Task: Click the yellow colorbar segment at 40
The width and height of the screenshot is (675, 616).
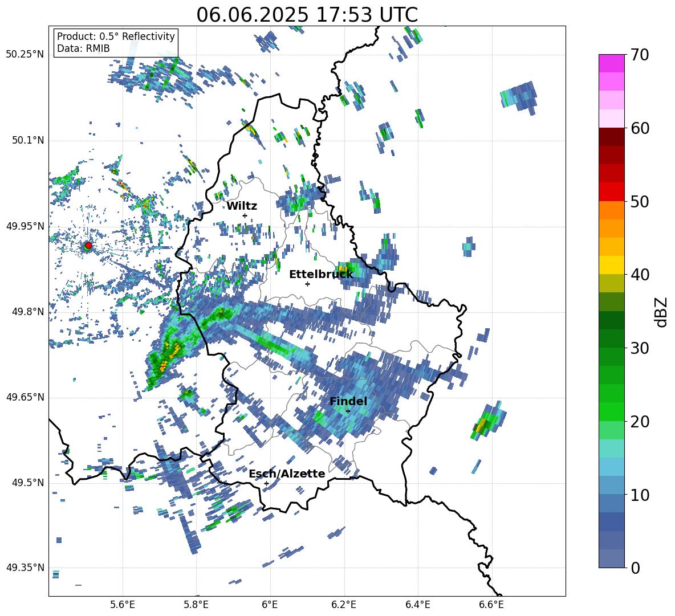Action: 611,265
